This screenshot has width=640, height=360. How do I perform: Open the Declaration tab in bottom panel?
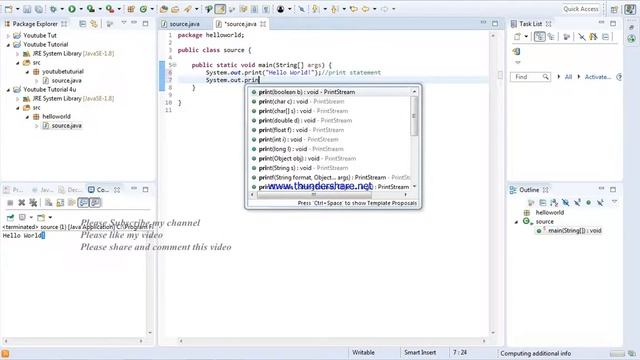click(x=70, y=190)
